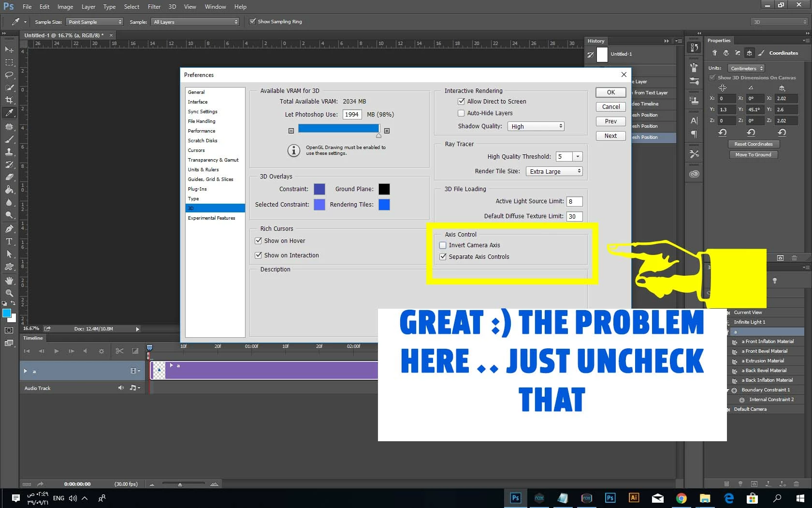The image size is (812, 508).
Task: Toggle Show Sampling Ring checkbox
Action: (252, 21)
